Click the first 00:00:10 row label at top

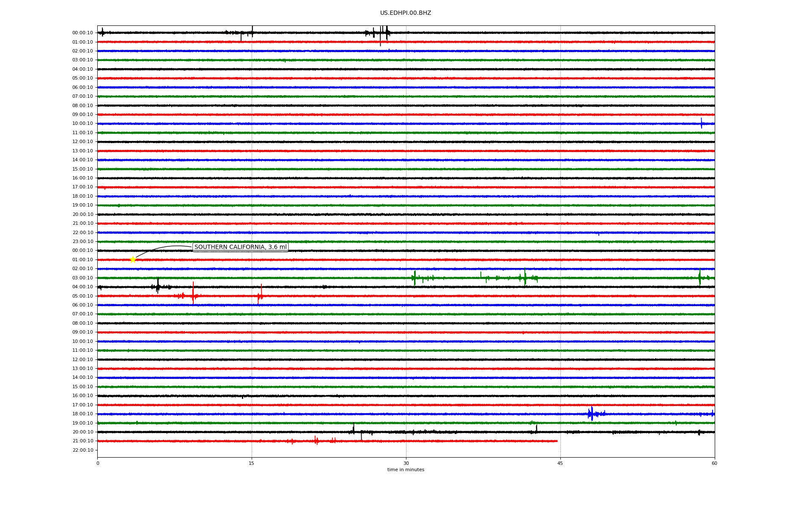click(82, 33)
